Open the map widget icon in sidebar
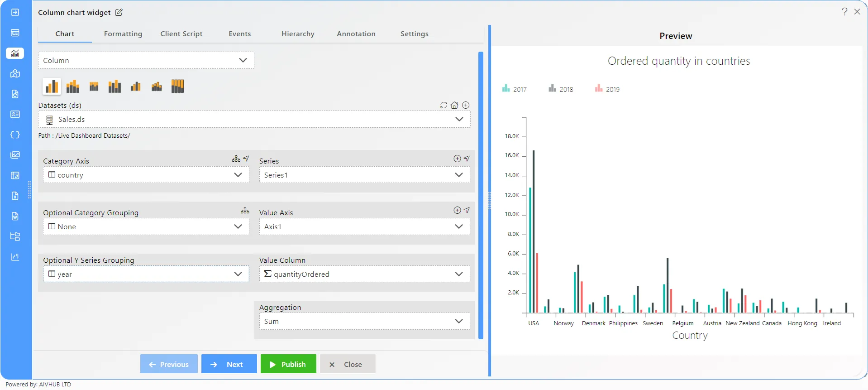Image resolution: width=868 pixels, height=390 pixels. pos(15,73)
